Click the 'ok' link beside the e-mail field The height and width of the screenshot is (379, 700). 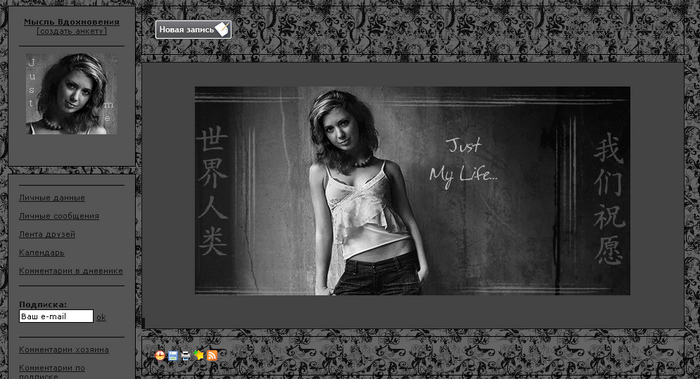(101, 317)
